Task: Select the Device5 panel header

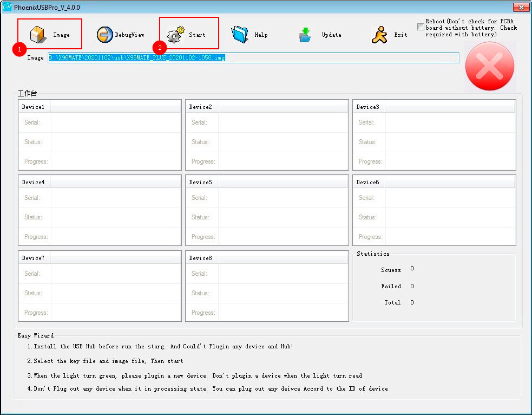Action: (x=267, y=182)
